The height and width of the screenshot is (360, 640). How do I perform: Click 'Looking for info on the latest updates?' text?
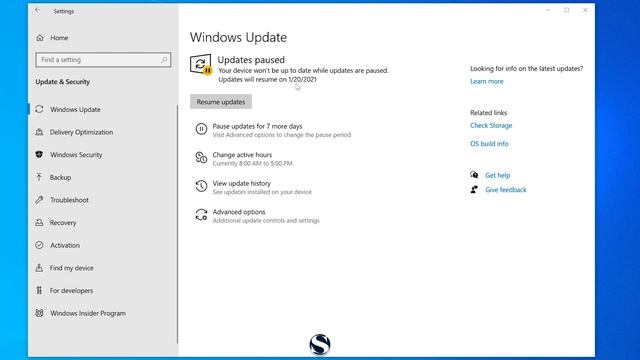pyautogui.click(x=527, y=69)
